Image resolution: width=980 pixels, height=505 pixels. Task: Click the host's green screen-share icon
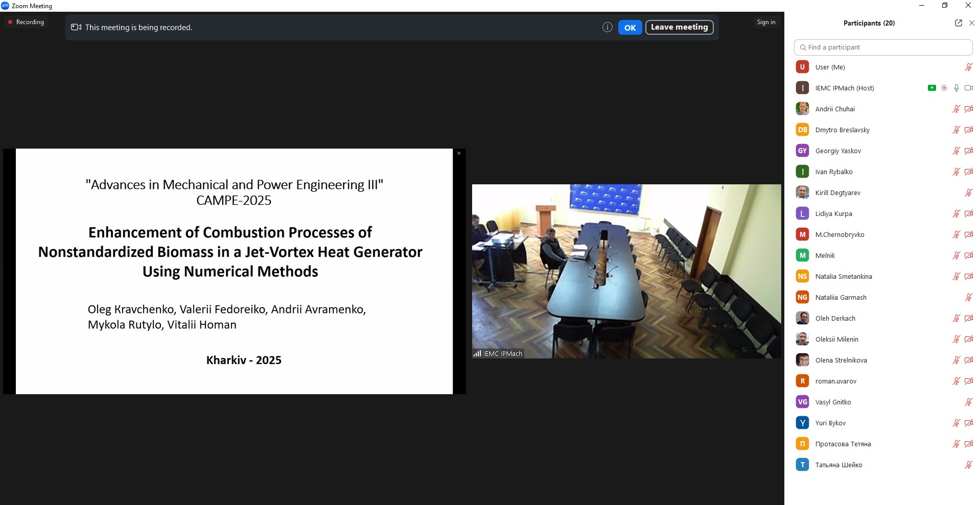pos(931,88)
